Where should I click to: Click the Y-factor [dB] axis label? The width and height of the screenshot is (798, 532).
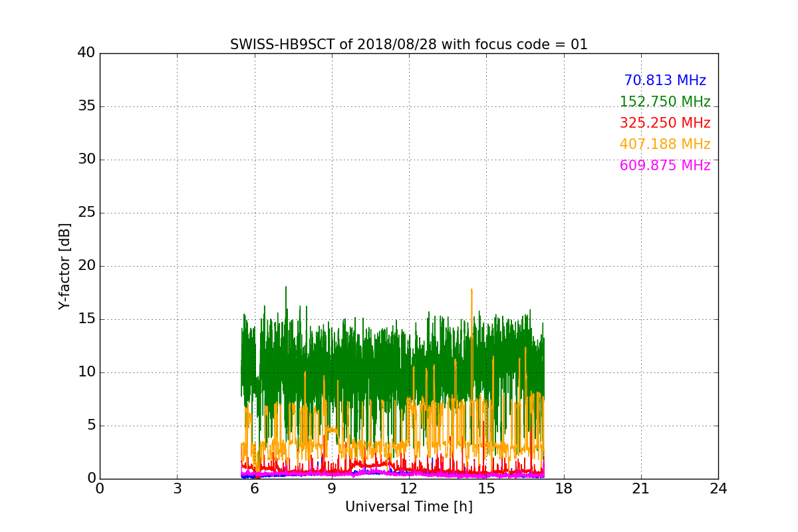point(65,266)
